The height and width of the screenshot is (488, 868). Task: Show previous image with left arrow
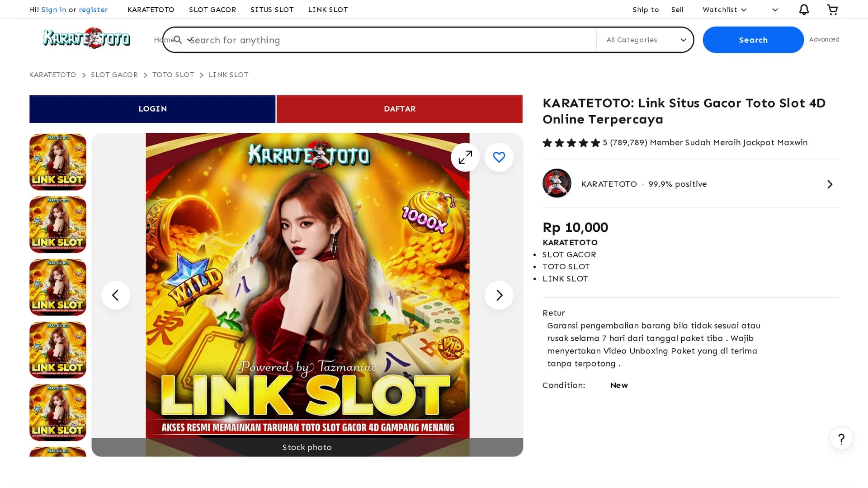pos(116,295)
